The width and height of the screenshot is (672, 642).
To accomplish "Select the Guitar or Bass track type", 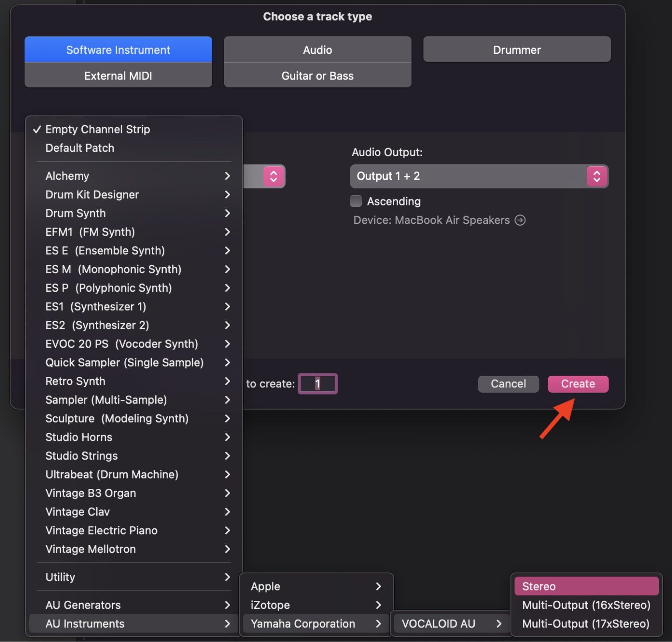I will point(317,75).
